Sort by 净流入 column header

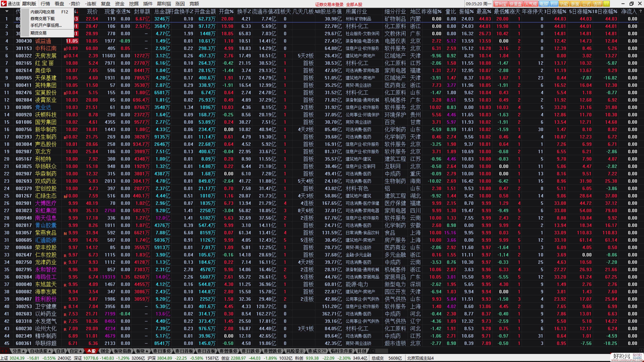point(629,11)
